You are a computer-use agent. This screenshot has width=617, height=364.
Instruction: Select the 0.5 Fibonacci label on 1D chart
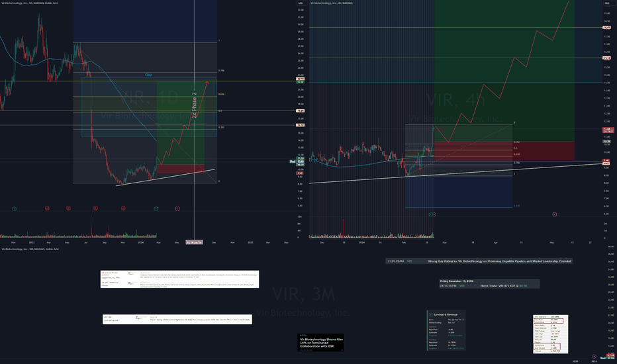[x=220, y=111]
